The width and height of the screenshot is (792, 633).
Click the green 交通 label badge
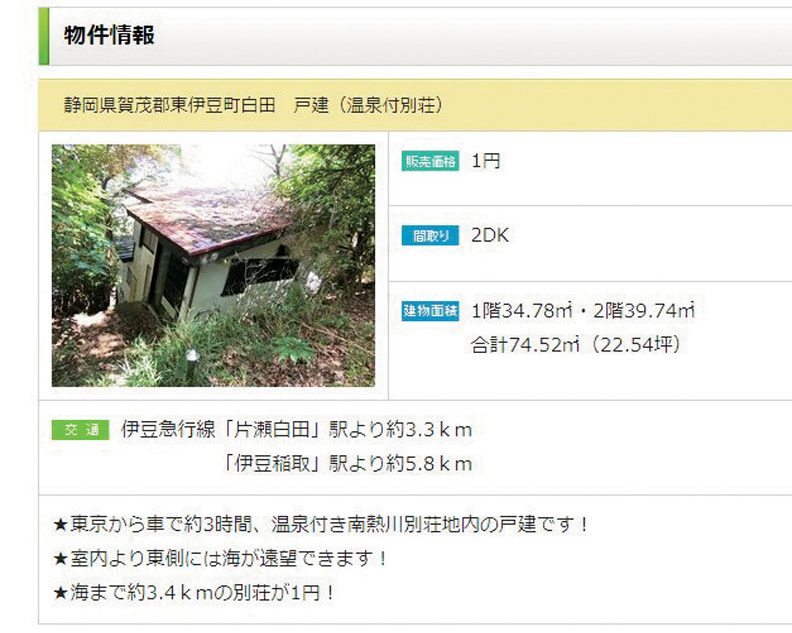(81, 430)
